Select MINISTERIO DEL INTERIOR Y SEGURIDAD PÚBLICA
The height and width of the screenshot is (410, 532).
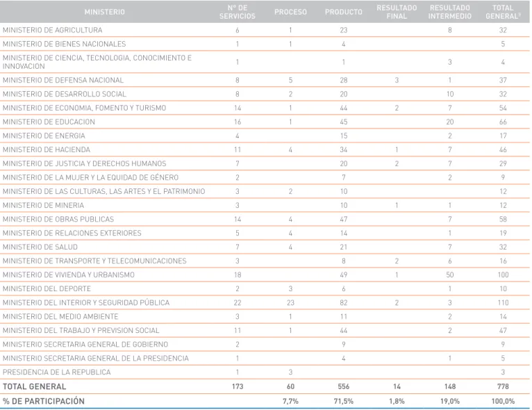click(x=86, y=303)
